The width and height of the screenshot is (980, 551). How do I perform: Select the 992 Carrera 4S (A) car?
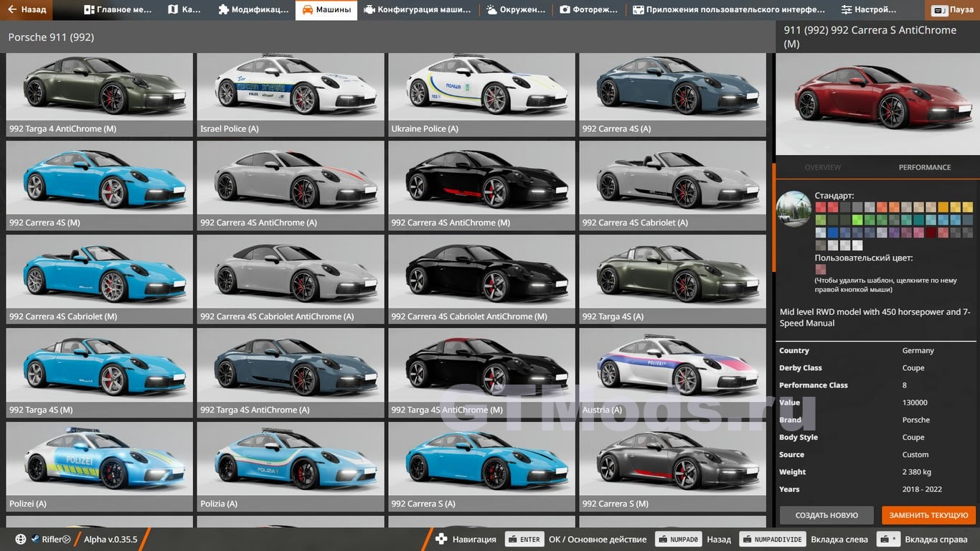click(x=673, y=94)
